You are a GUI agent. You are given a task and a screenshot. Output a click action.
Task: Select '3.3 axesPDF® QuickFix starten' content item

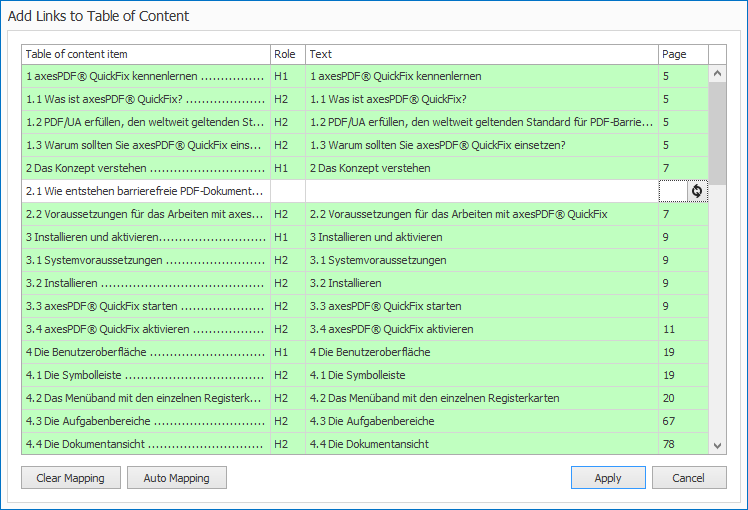click(146, 306)
